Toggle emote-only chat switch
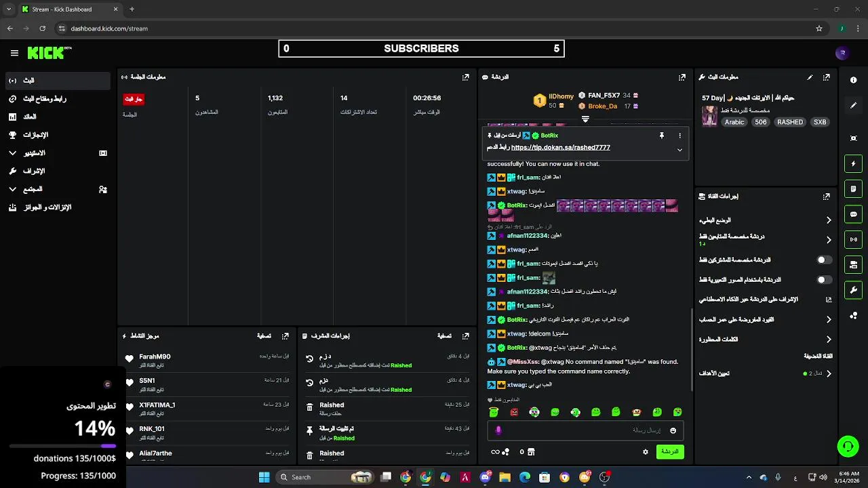 [x=823, y=279]
